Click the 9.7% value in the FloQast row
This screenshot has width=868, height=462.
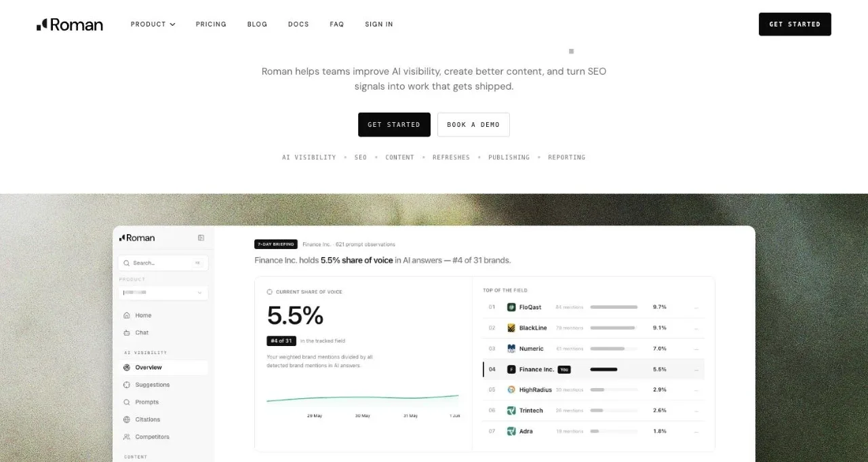660,307
